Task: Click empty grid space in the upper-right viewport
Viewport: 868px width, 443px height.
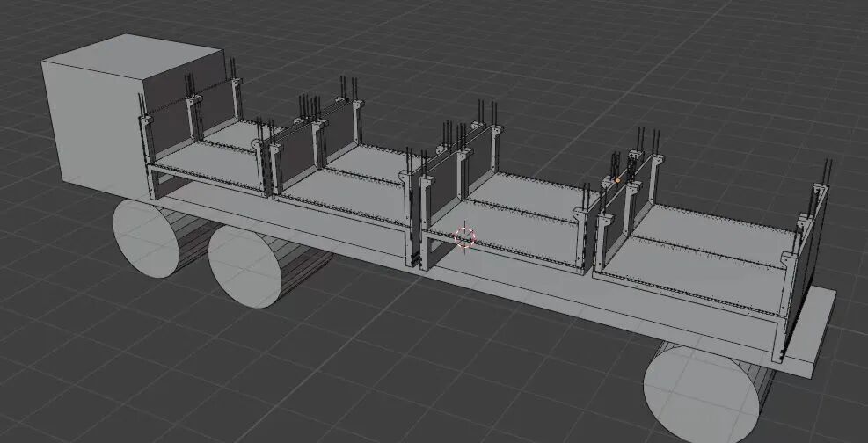Action: click(748, 70)
